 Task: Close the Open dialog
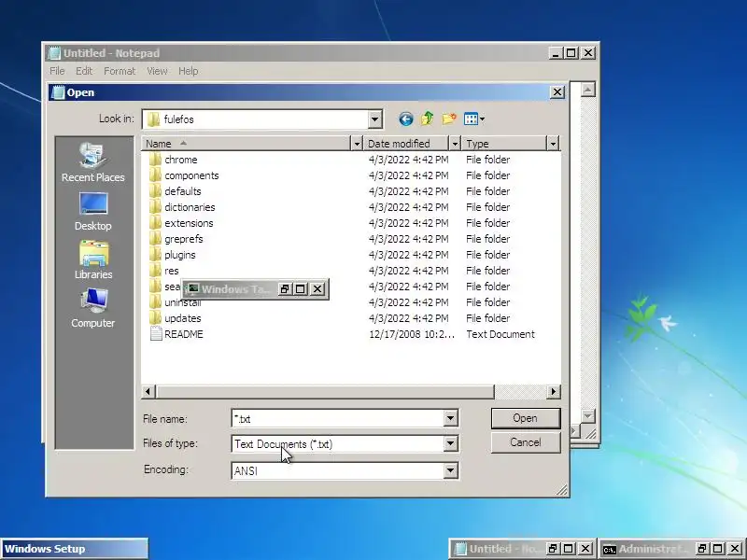click(557, 91)
